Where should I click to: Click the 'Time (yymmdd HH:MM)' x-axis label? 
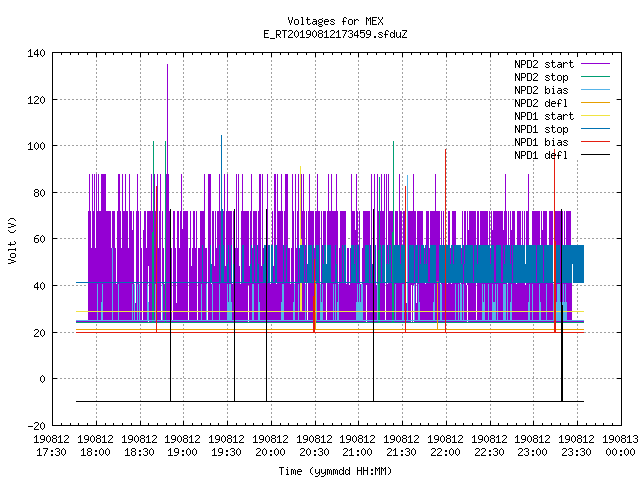(335, 471)
